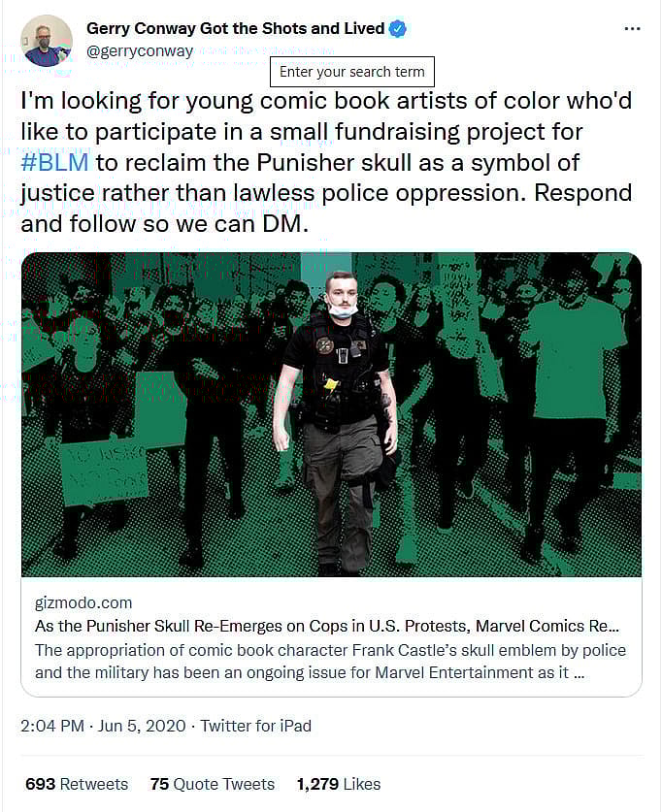Image resolution: width=662 pixels, height=812 pixels.
Task: View the 1,279 Likes list
Action: [339, 784]
